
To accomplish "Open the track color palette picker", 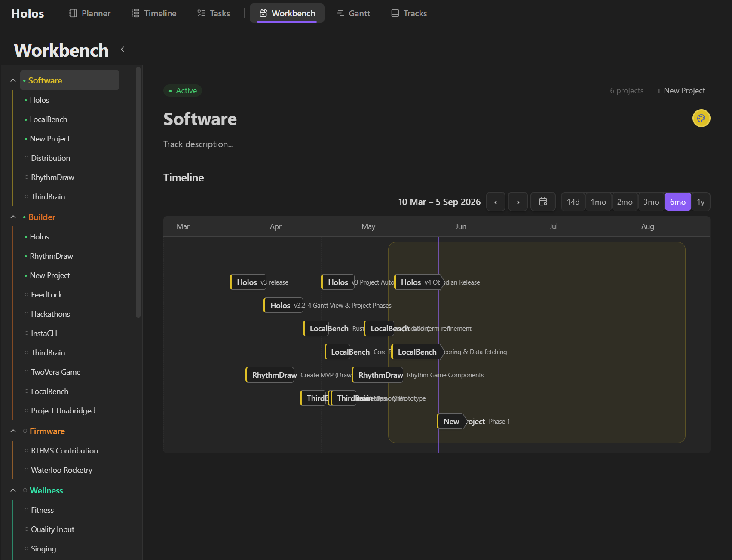I will (701, 118).
